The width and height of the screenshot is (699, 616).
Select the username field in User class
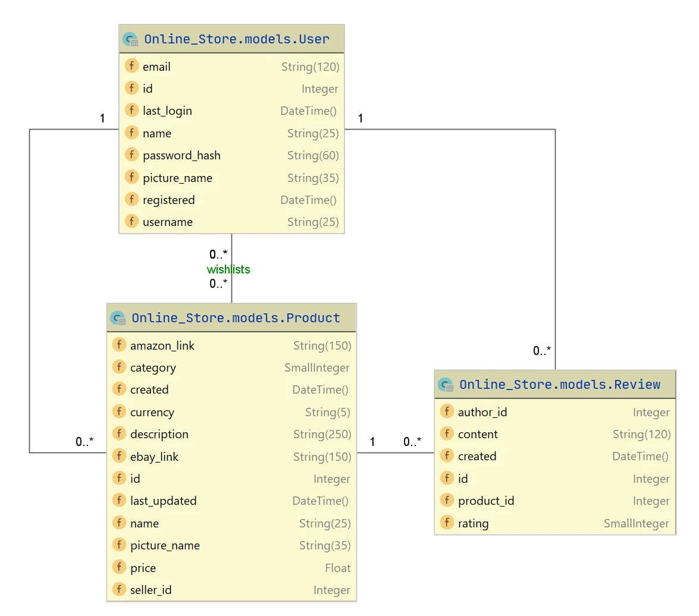(167, 222)
